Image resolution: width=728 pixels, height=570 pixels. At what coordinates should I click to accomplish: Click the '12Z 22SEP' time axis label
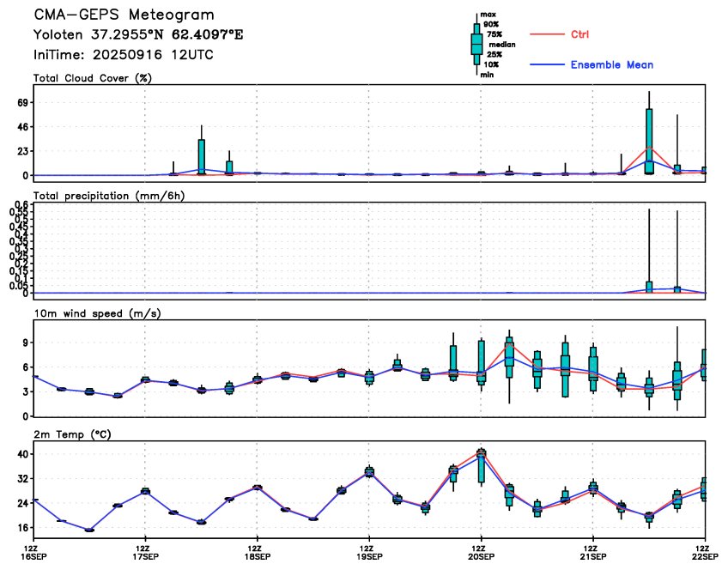706,552
